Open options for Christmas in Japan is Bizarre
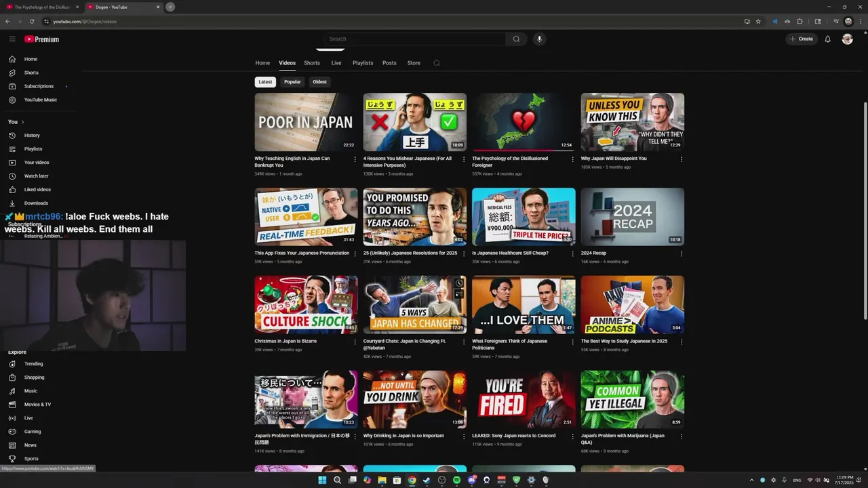 355,342
